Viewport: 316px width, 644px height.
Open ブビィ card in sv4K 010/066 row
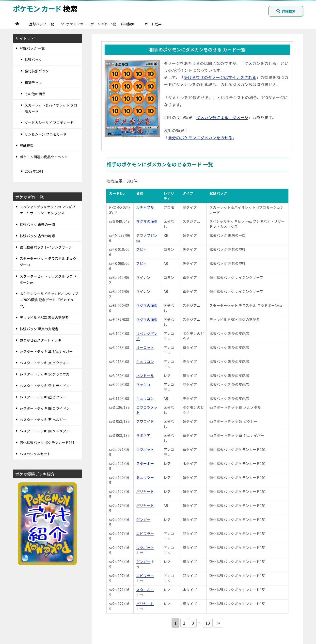click(x=142, y=250)
